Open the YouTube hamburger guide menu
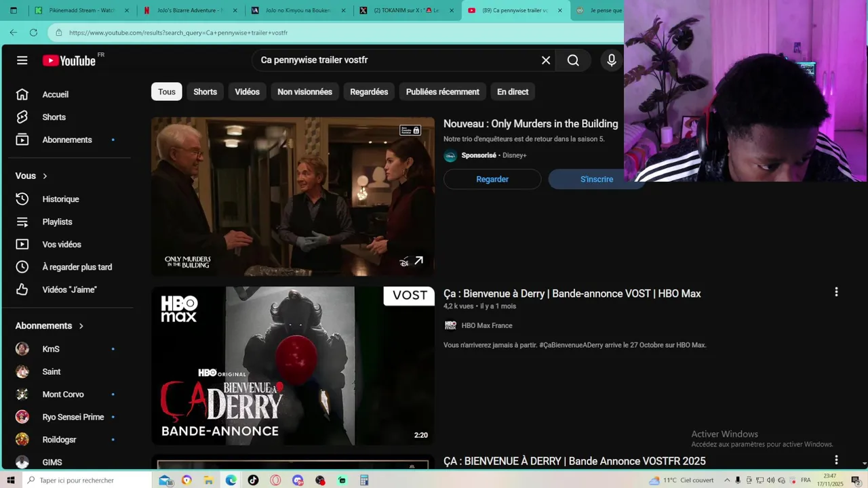868x488 pixels. tap(22, 60)
